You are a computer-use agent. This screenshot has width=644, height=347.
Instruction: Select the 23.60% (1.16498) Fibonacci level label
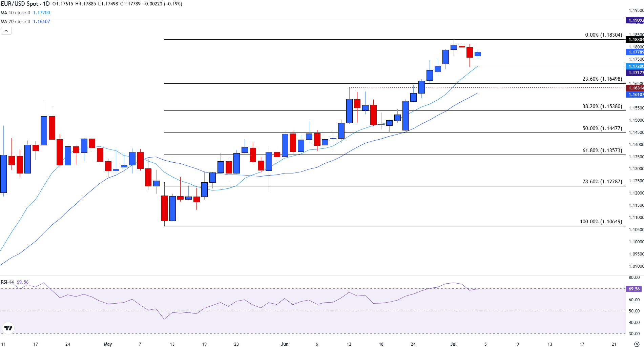(602, 79)
